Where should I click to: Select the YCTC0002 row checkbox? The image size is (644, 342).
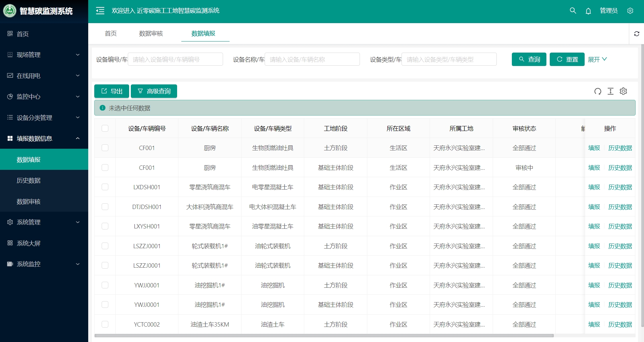click(105, 324)
